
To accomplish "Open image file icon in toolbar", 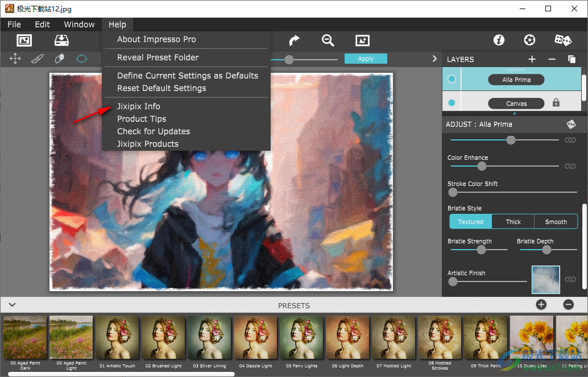I will pos(24,40).
